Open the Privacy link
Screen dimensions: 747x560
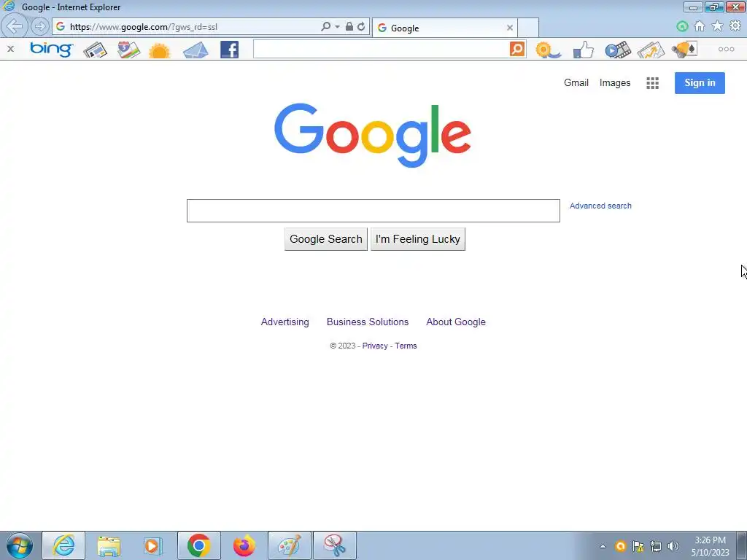tap(375, 346)
